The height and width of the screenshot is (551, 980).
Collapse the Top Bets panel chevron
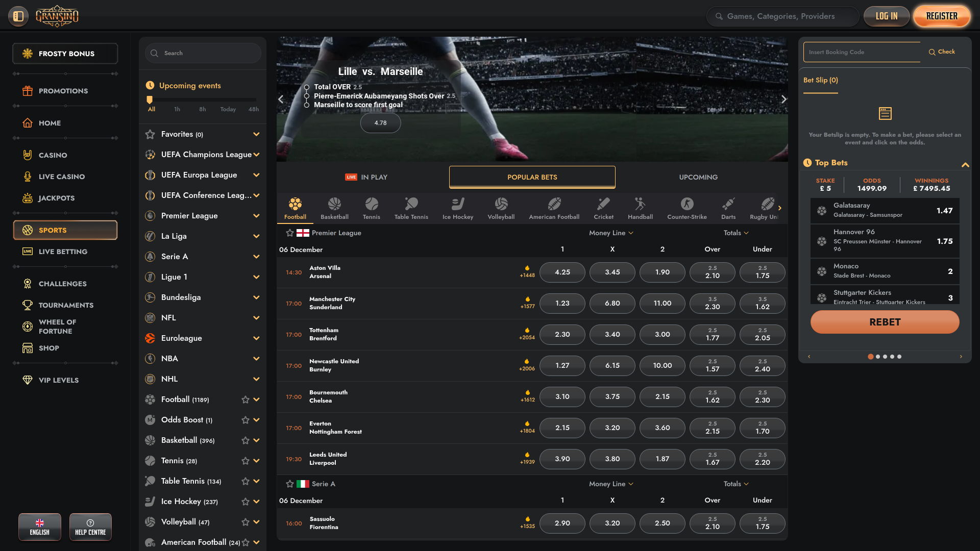click(966, 165)
